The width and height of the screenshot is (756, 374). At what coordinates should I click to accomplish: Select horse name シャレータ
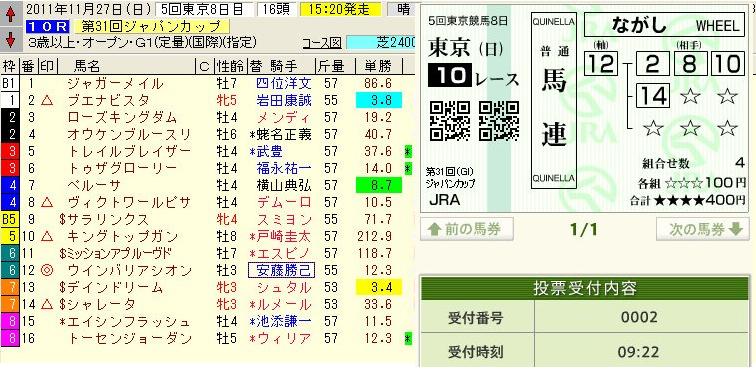pyautogui.click(x=102, y=304)
